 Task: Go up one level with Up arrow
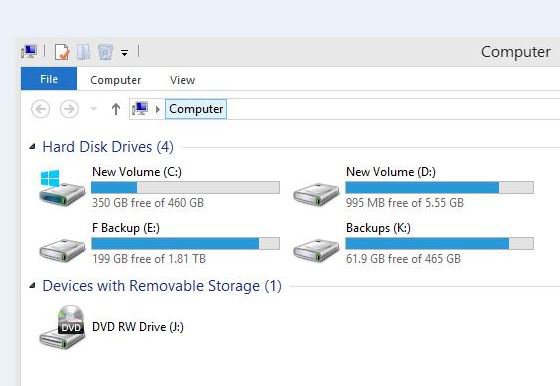(115, 109)
